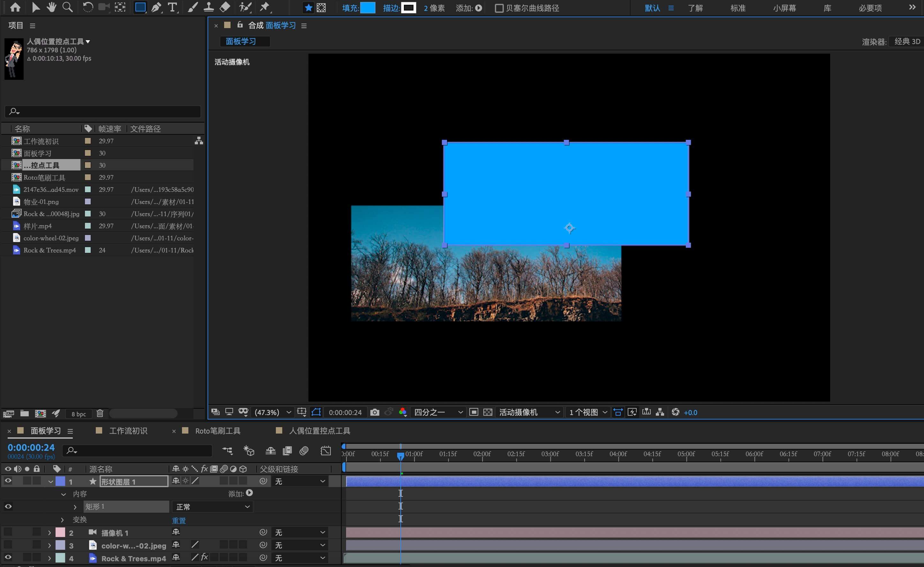Enable Bezier path checkbox (贝塞尔曲线路径)
The height and width of the screenshot is (567, 924).
click(x=499, y=8)
